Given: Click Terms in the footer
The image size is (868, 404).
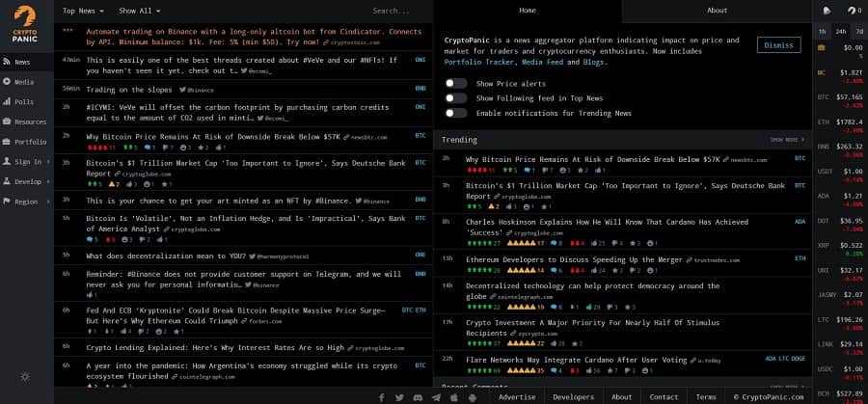Looking at the screenshot, I should point(706,397).
